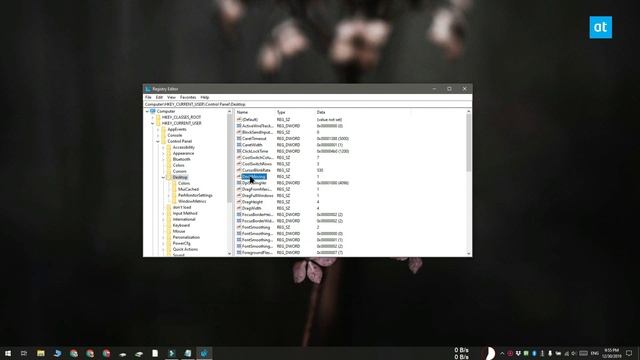The width and height of the screenshot is (640, 360).
Task: Open Task View from the taskbar
Action: [x=24, y=353]
